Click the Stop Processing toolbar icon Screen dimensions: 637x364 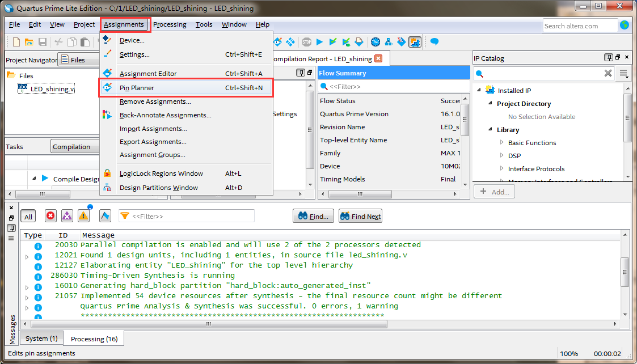point(307,42)
